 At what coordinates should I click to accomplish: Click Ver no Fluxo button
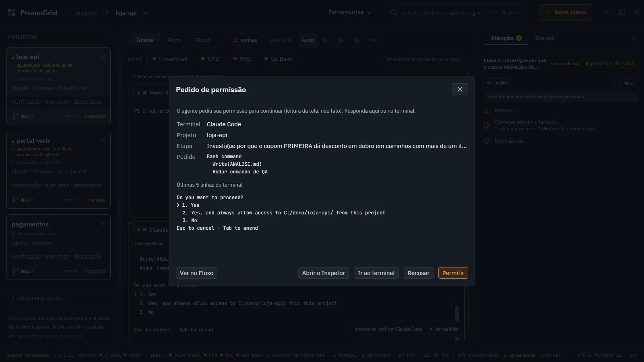[x=196, y=273]
